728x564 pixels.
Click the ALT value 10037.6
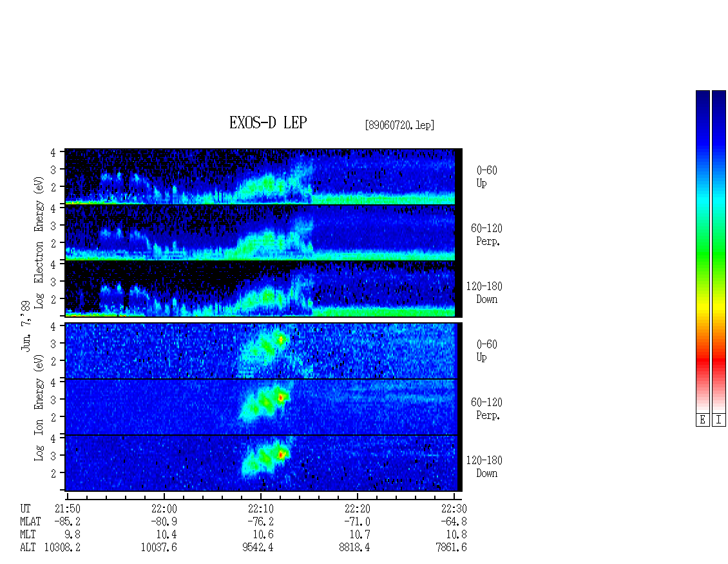click(x=158, y=548)
